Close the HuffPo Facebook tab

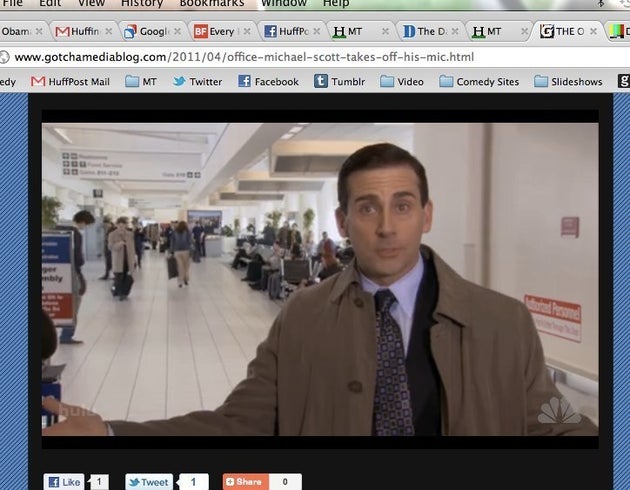[317, 31]
